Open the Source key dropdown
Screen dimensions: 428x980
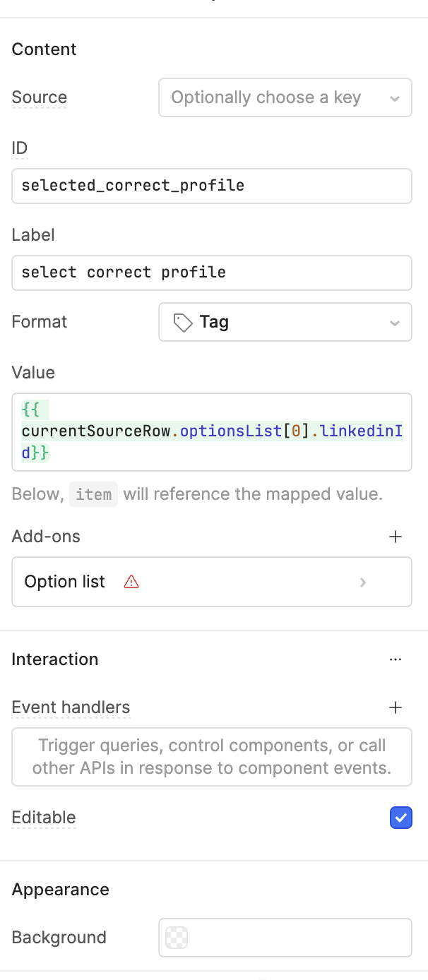click(285, 97)
